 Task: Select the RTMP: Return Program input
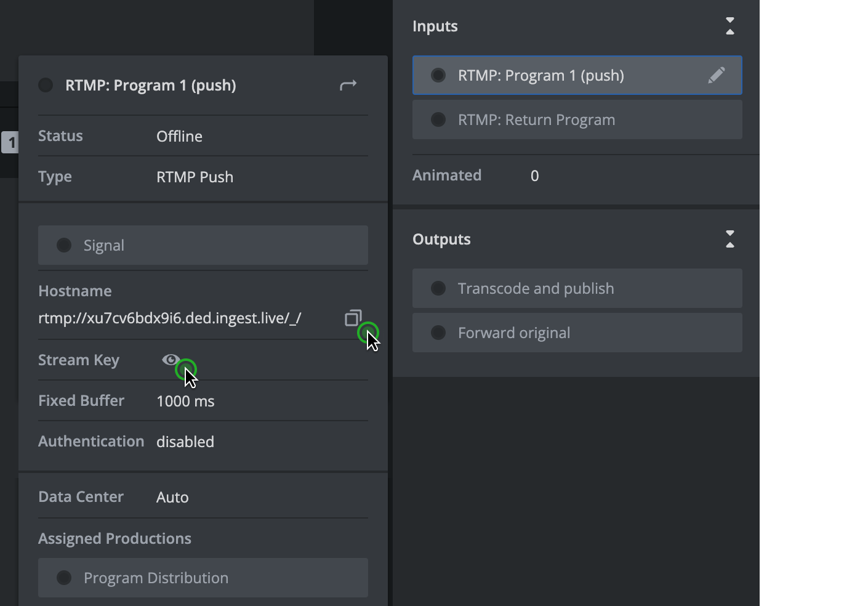[577, 119]
